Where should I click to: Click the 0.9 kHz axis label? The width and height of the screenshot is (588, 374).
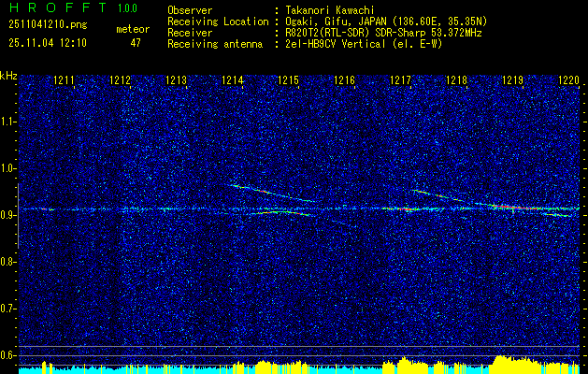click(7, 215)
